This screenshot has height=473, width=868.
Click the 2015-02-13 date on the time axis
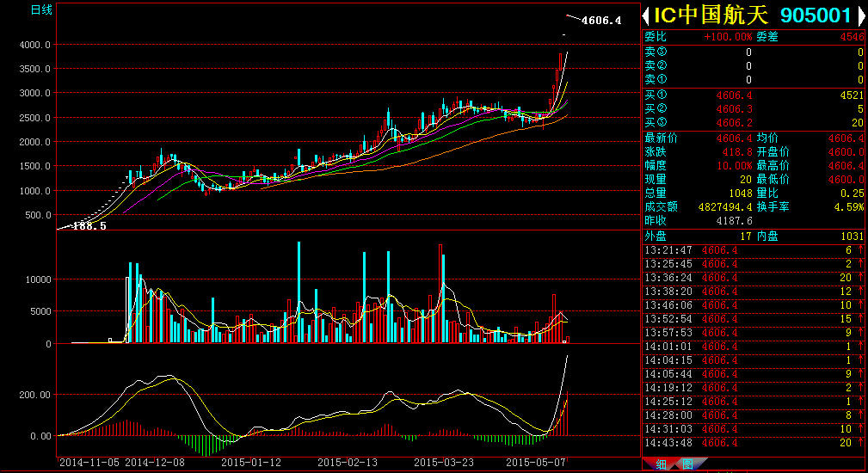point(348,463)
